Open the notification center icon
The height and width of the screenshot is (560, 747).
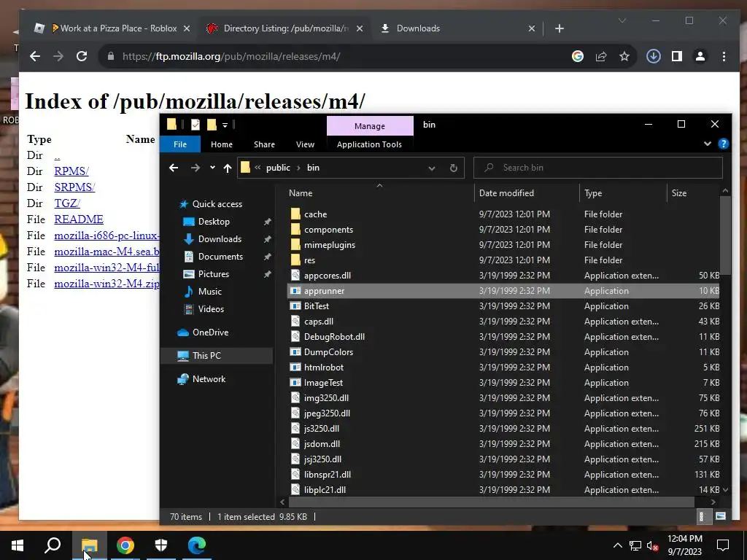[x=723, y=545]
